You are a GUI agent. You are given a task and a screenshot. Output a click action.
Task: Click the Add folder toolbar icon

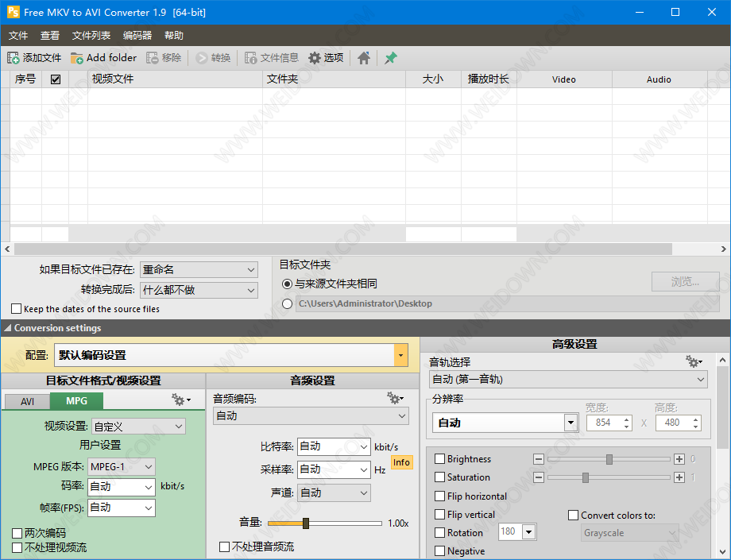coord(76,58)
